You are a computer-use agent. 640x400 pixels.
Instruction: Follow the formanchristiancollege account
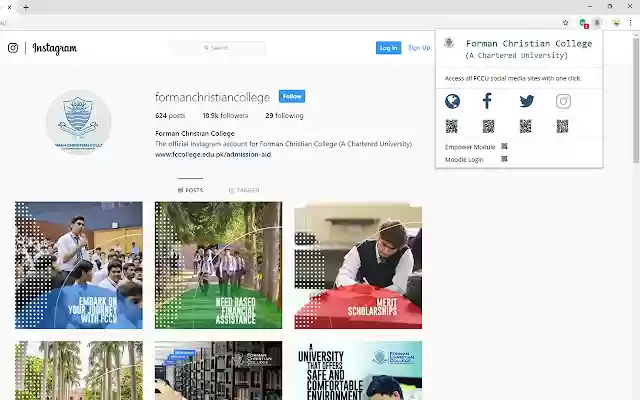pyautogui.click(x=292, y=96)
